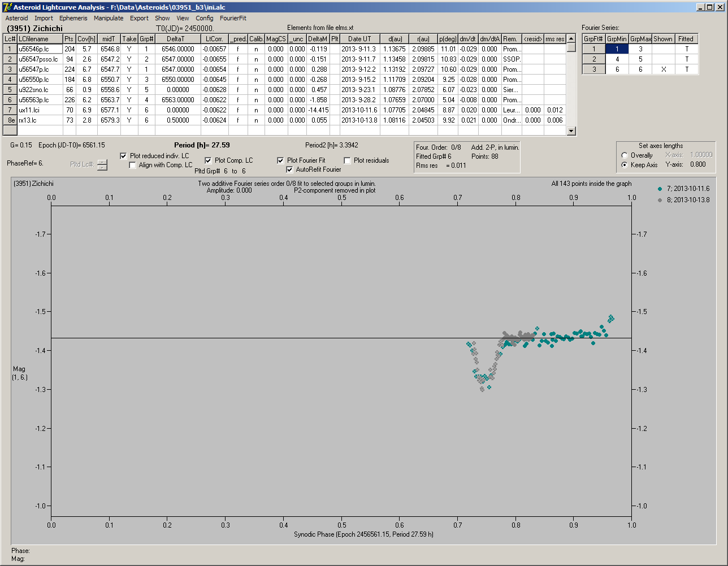The height and width of the screenshot is (566, 728).
Task: Open the Ephemeris menu
Action: [x=73, y=18]
